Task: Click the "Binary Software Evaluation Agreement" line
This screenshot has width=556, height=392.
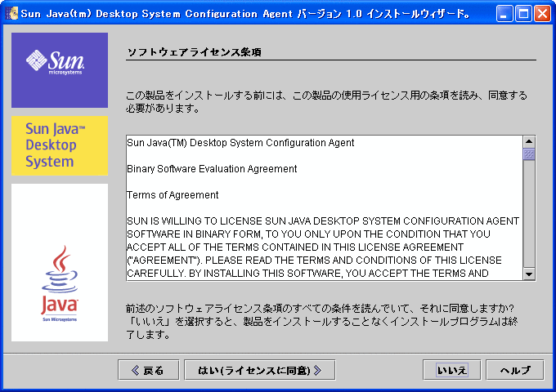Action: [x=212, y=169]
